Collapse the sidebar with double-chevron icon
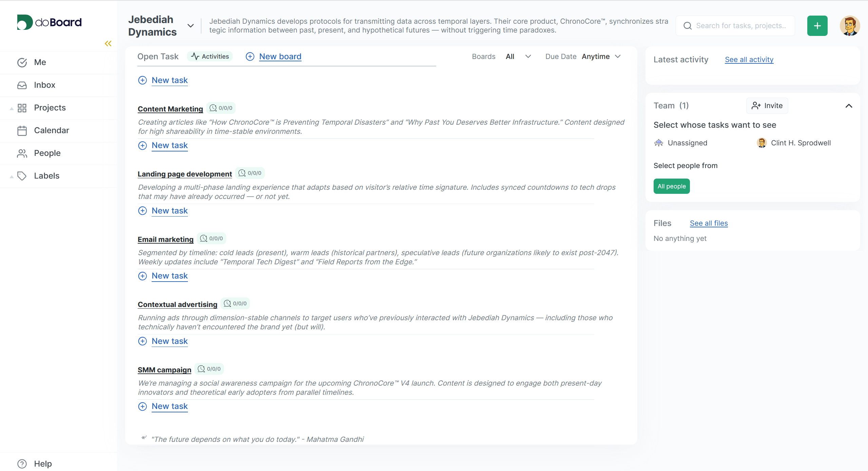 point(108,43)
